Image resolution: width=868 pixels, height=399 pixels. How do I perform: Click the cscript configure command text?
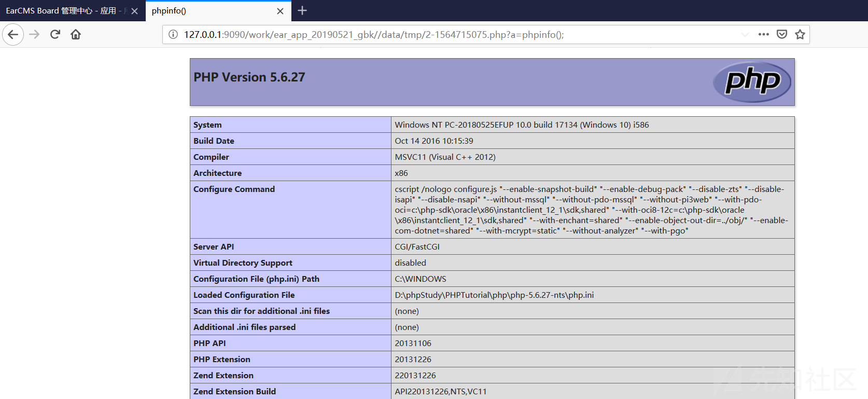(591, 210)
